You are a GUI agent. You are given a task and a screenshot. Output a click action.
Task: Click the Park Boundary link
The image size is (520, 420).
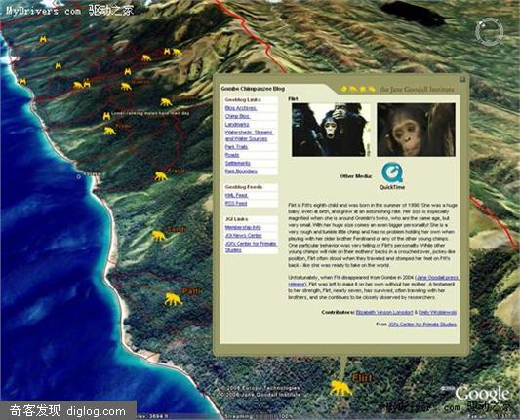tap(241, 172)
